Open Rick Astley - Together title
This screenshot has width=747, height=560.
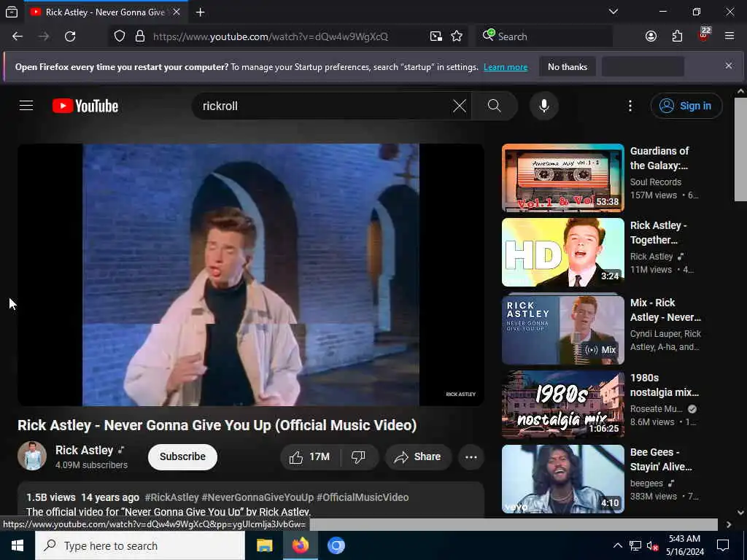tap(659, 233)
